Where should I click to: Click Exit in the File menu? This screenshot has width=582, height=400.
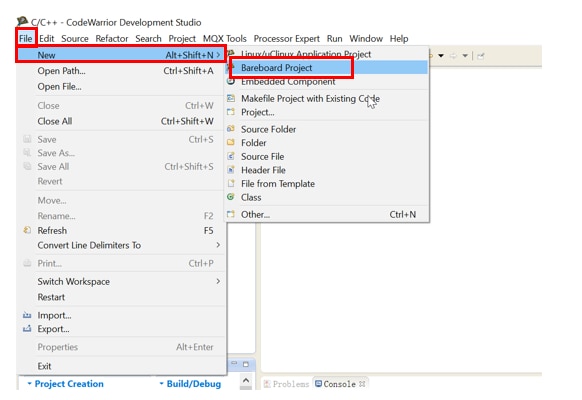pyautogui.click(x=121, y=366)
